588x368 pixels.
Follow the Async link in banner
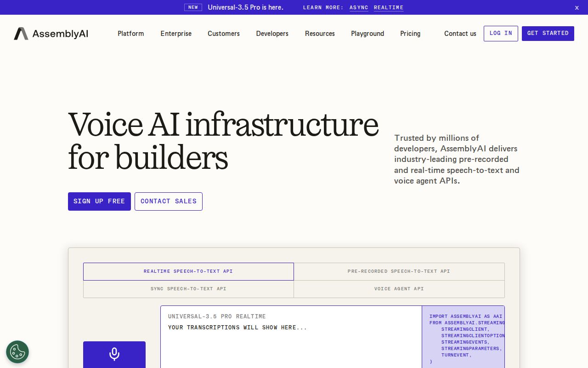(x=359, y=8)
